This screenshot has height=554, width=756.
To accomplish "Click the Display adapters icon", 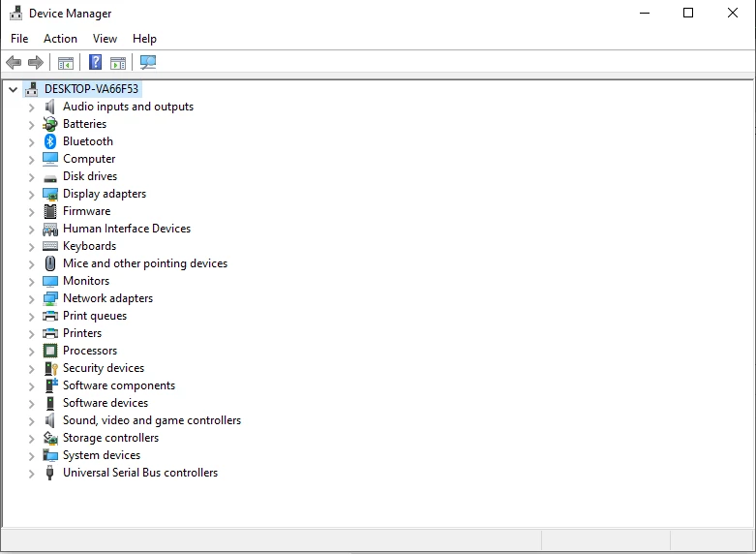I will [x=50, y=194].
